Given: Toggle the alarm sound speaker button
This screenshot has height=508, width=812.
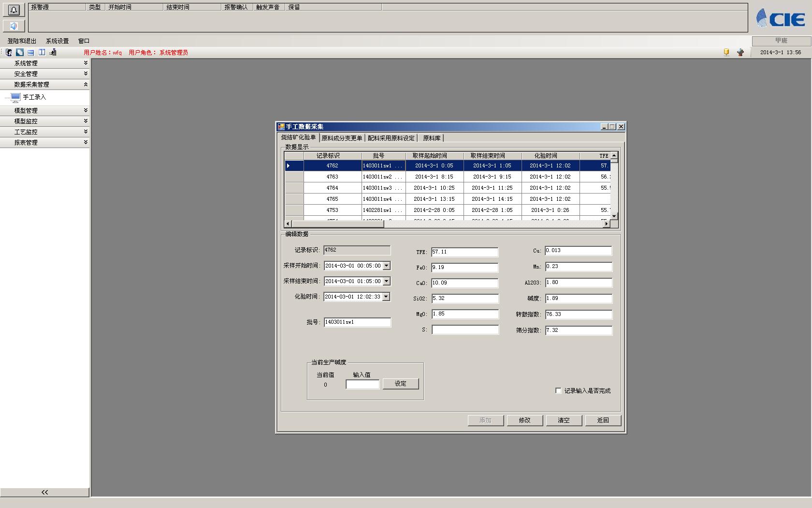Looking at the screenshot, I should coord(14,26).
